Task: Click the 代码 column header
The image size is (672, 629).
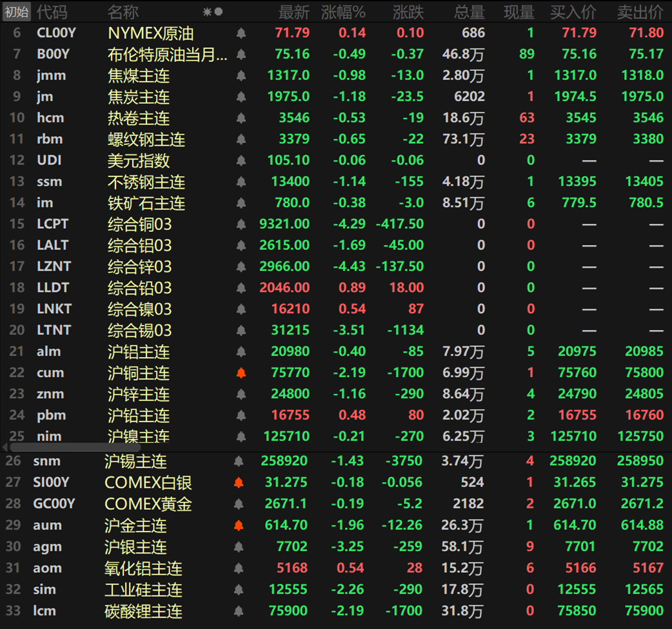Action: click(51, 12)
